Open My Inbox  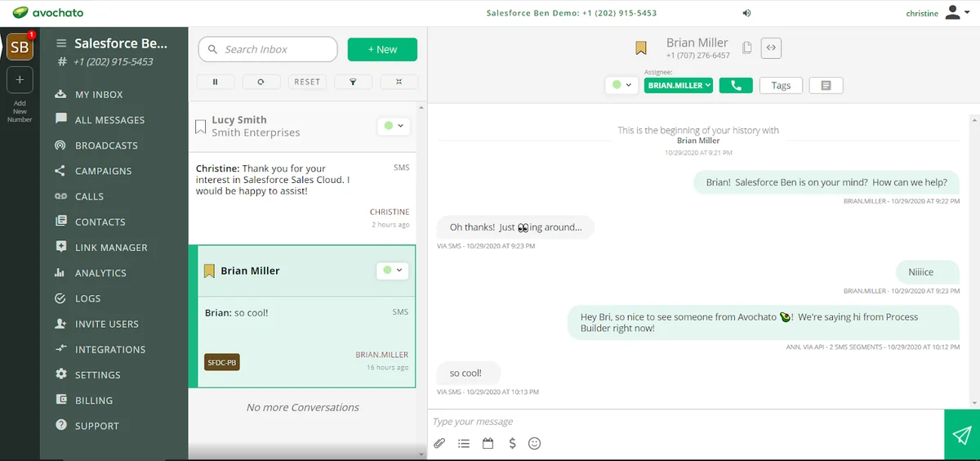(99, 94)
